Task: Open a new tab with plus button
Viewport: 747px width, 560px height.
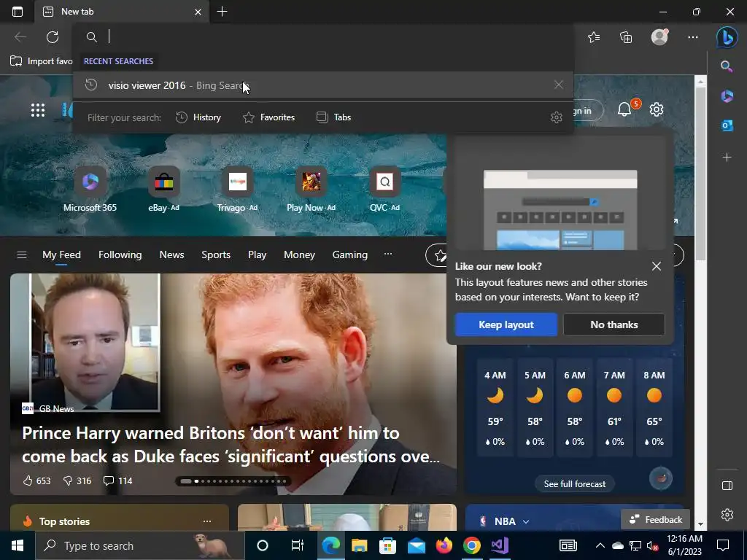Action: pyautogui.click(x=222, y=12)
